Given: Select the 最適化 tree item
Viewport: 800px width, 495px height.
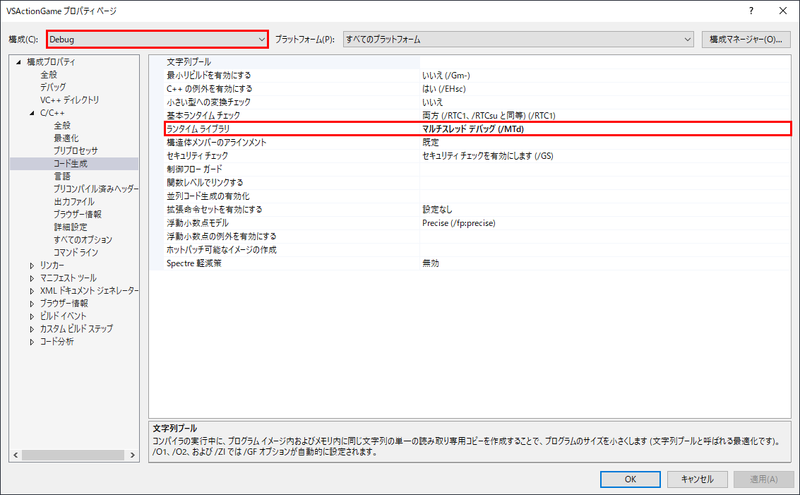Looking at the screenshot, I should pyautogui.click(x=66, y=138).
